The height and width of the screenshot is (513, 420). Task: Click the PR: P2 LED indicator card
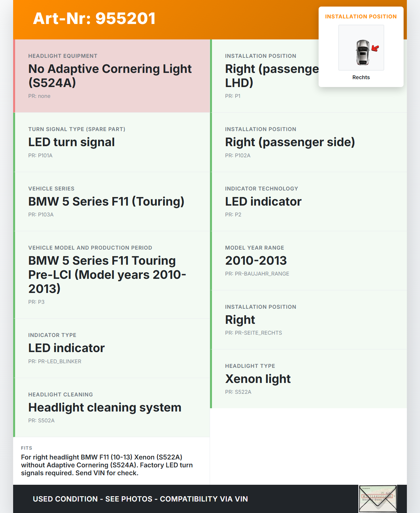[308, 202]
